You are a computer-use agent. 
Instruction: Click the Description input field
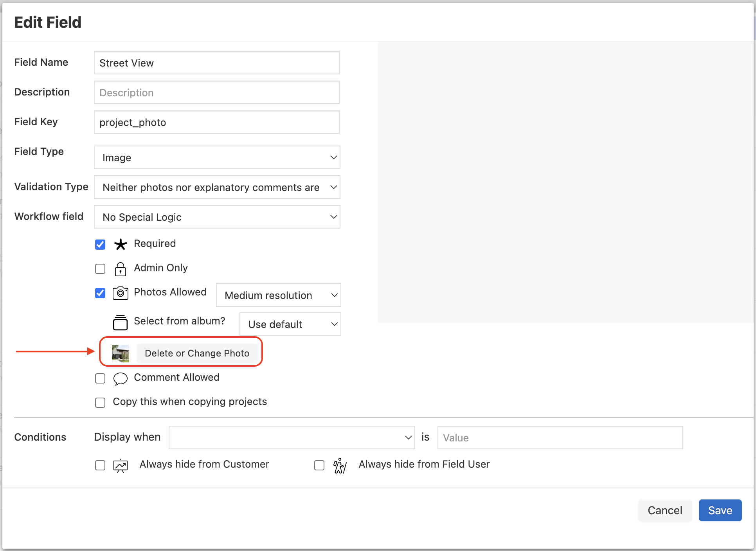[x=216, y=92]
